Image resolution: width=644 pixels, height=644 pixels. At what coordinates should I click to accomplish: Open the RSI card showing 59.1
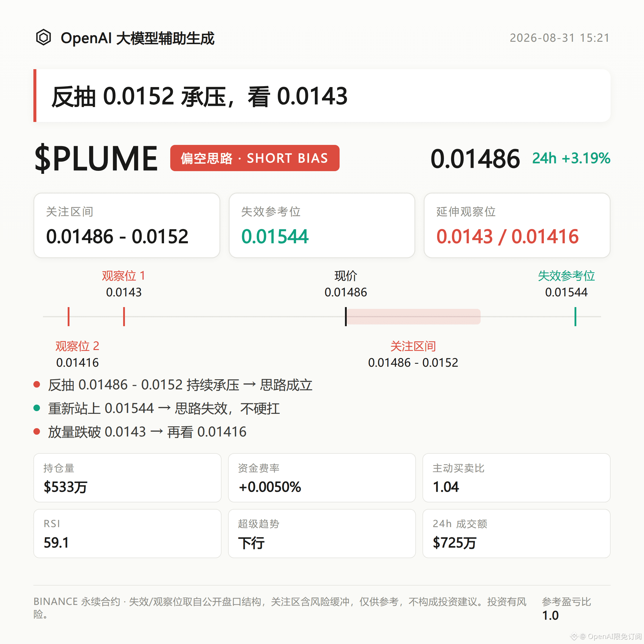click(127, 533)
